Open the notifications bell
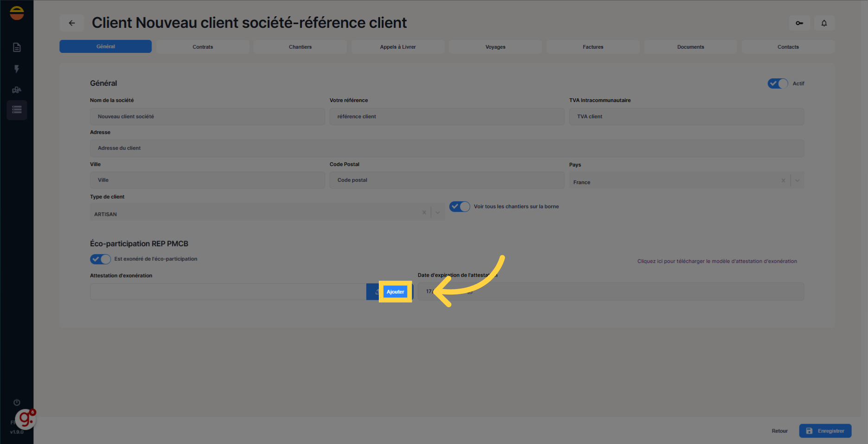868x444 pixels. click(824, 23)
